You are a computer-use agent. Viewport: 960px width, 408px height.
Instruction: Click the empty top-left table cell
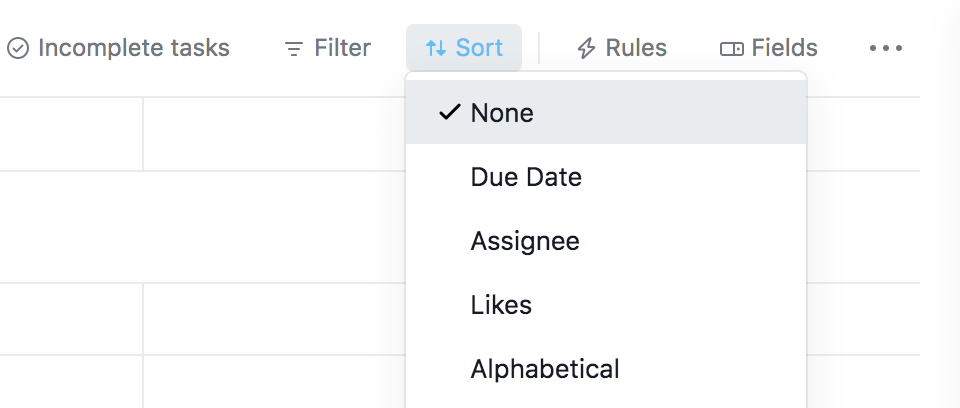coord(70,134)
